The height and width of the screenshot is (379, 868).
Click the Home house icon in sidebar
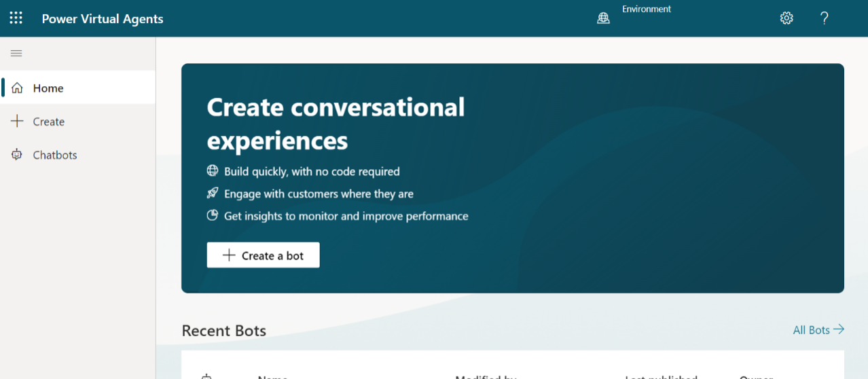pyautogui.click(x=17, y=88)
